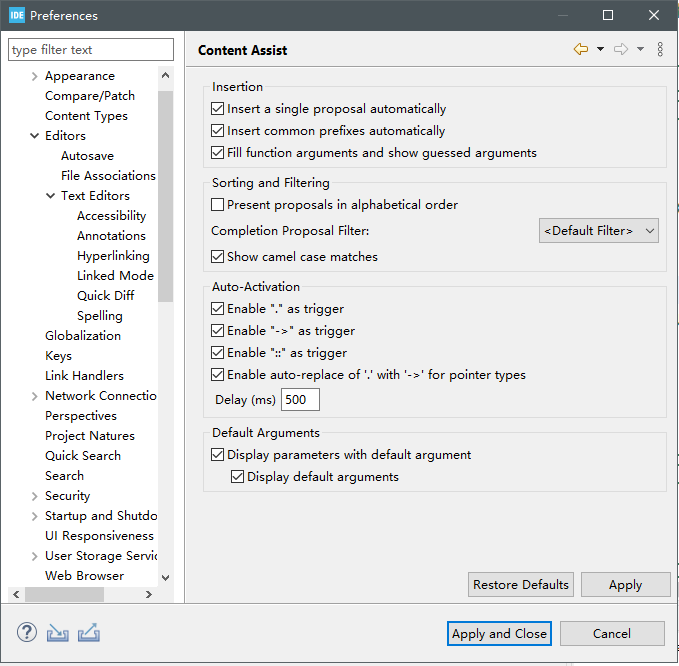
Task: Click the tree vertical scrollbar thumb
Action: (165, 196)
